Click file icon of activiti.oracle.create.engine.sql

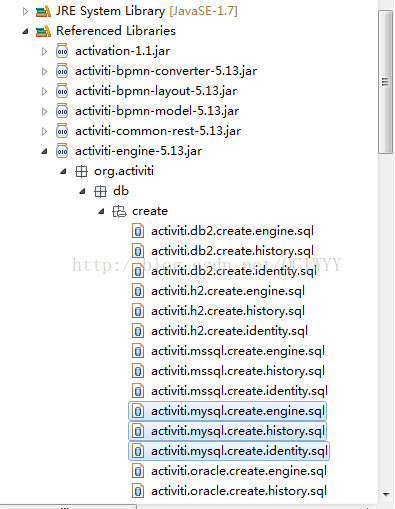138,471
